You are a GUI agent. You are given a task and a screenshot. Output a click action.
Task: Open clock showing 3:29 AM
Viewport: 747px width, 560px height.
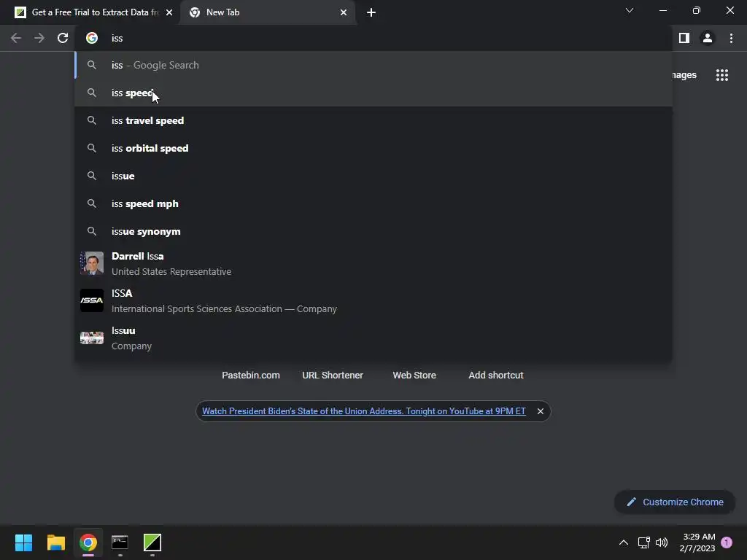click(x=698, y=542)
